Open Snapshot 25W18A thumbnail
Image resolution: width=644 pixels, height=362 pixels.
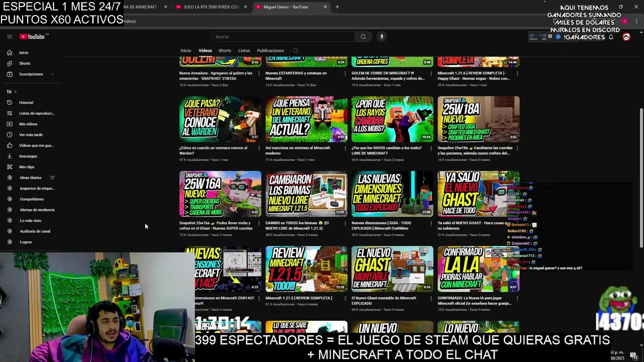[478, 119]
